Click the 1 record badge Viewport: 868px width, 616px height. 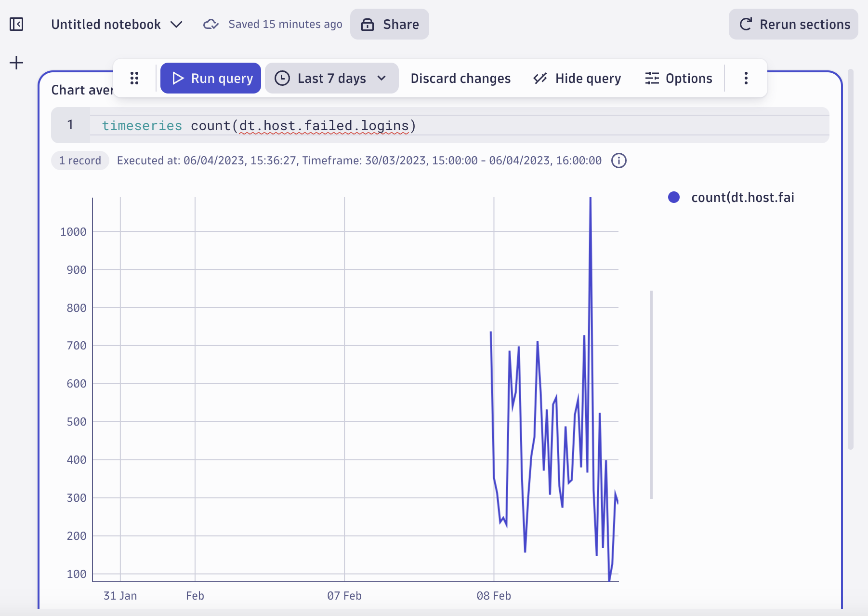coord(80,161)
